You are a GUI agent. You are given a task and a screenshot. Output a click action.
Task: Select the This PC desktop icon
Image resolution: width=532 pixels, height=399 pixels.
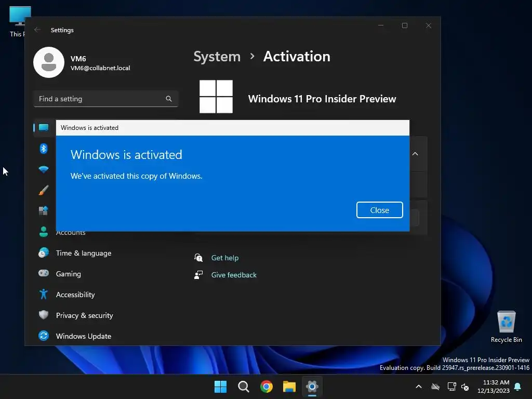click(x=18, y=21)
